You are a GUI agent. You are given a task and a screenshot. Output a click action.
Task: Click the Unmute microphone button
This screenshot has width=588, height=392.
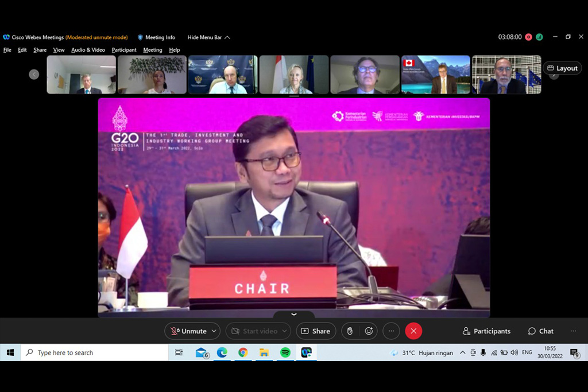(x=188, y=331)
